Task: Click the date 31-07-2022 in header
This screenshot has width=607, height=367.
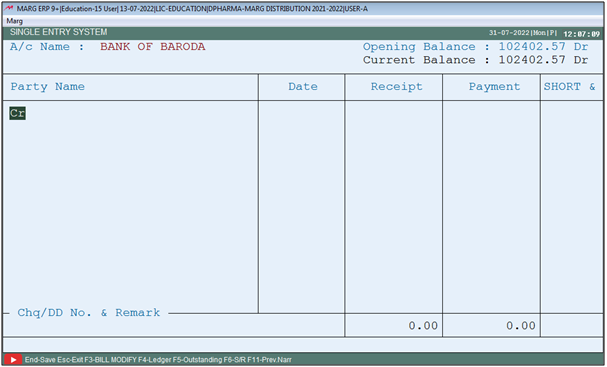Action: click(509, 33)
